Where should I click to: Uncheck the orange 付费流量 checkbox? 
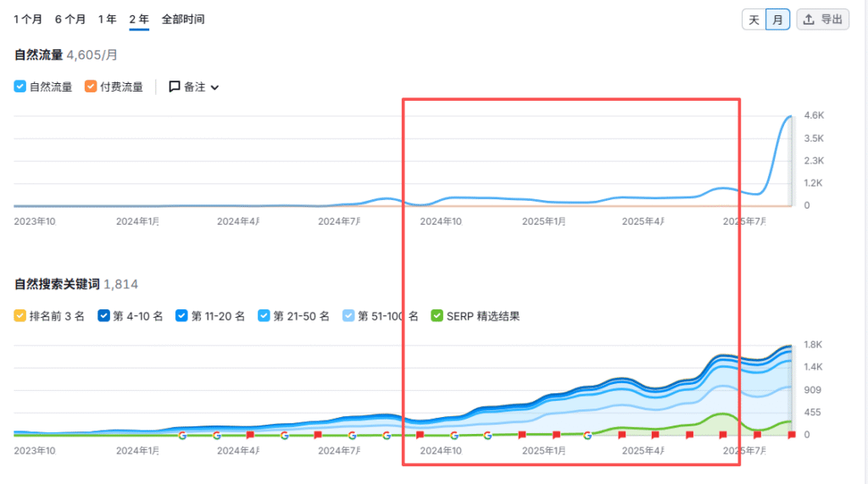coord(91,86)
